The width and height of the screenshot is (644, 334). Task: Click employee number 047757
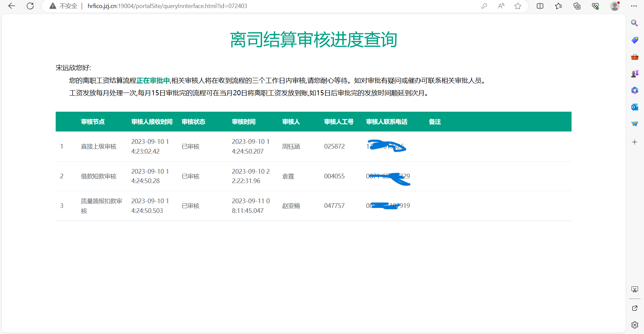click(334, 206)
